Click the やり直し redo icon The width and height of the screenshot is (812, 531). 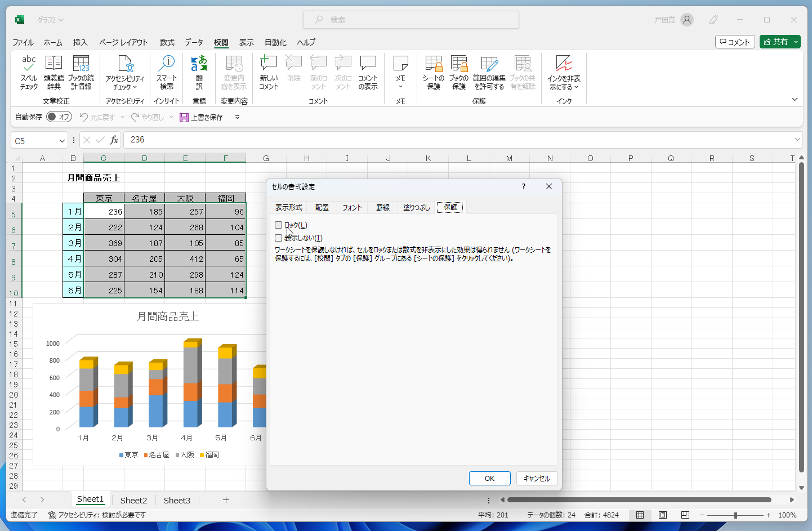[135, 117]
